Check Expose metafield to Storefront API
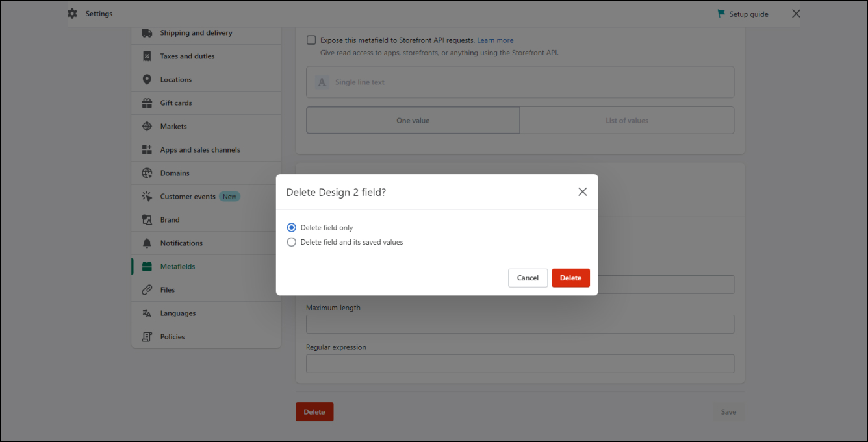868x442 pixels. pos(311,40)
